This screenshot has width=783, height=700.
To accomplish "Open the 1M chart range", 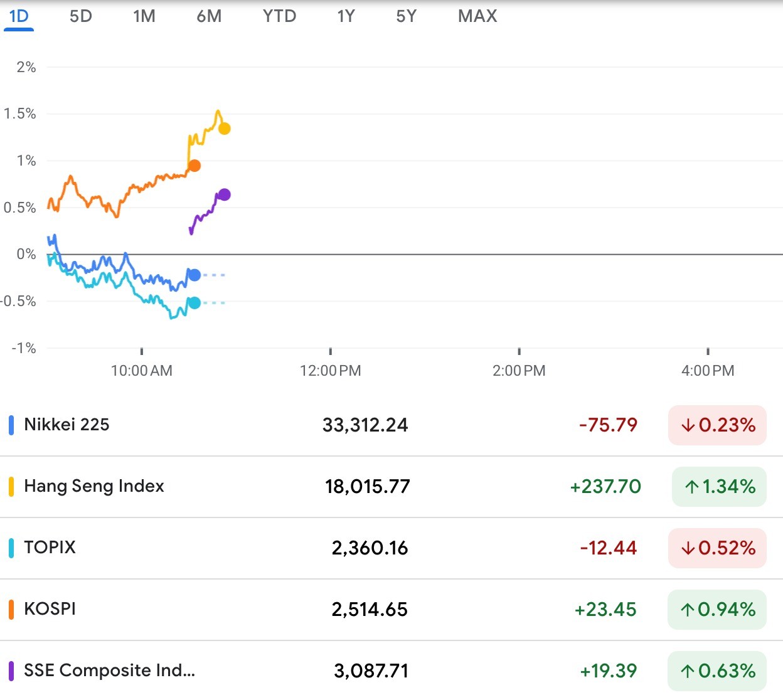I will [144, 16].
